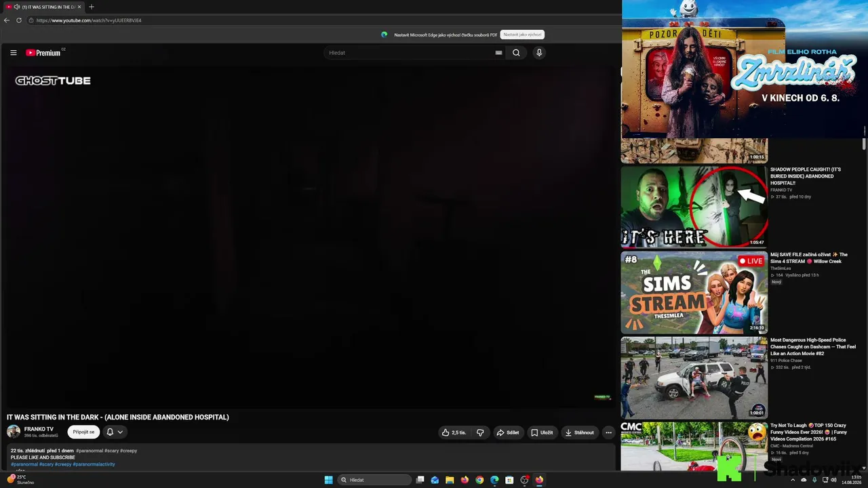The image size is (868, 488).
Task: Click Nastavit jako výchozí button
Action: 522,35
